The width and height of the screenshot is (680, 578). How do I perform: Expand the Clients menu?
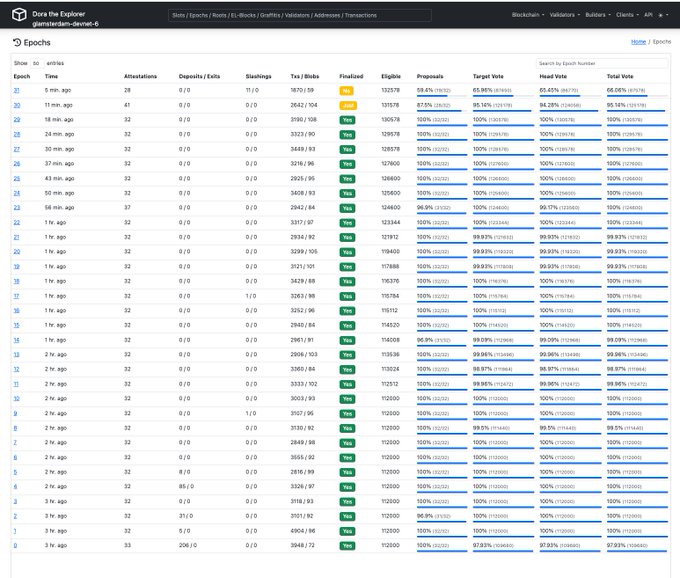click(x=627, y=15)
